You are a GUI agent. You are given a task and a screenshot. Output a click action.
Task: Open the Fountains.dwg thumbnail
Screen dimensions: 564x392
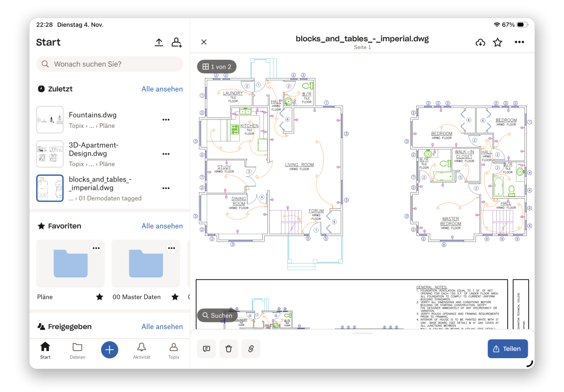(x=50, y=120)
